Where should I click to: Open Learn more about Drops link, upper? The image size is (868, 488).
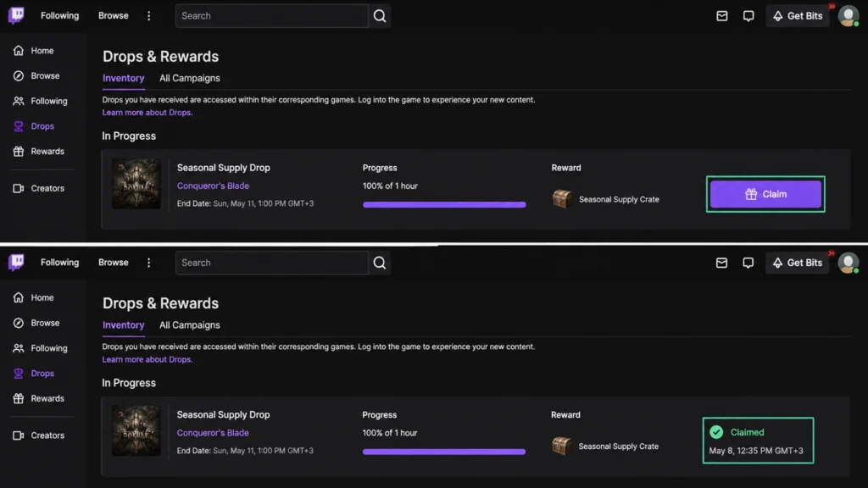147,113
